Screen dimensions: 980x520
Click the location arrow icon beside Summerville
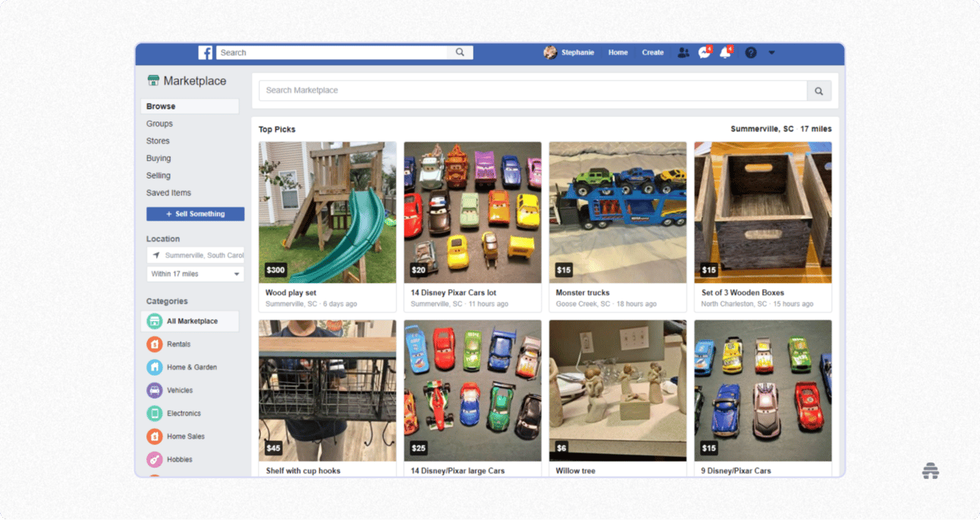point(156,255)
